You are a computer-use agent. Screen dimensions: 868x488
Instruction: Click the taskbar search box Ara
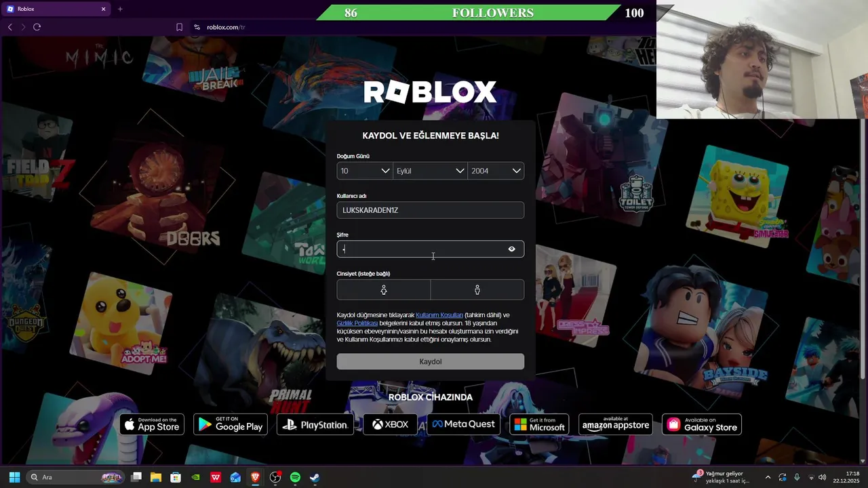[x=76, y=477]
